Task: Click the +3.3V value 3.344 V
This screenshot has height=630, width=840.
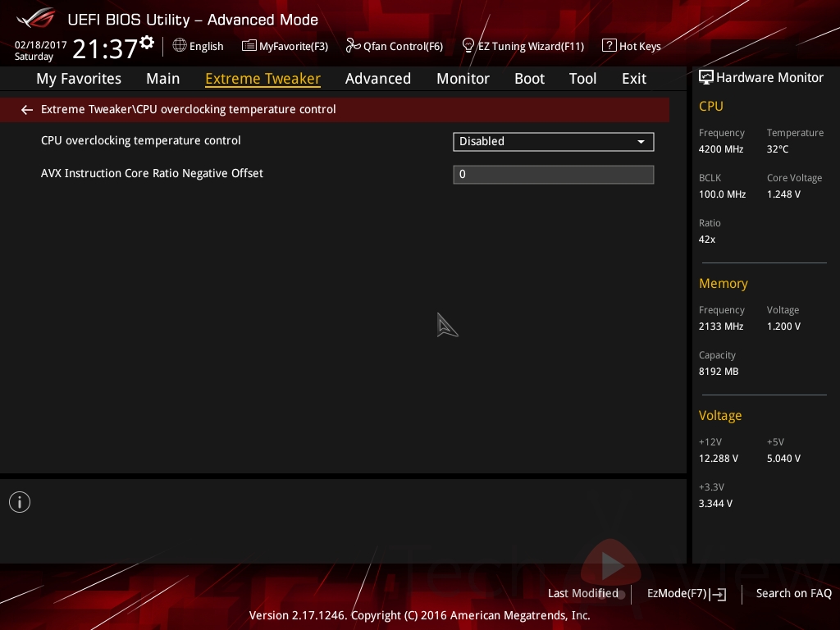Action: click(x=715, y=503)
